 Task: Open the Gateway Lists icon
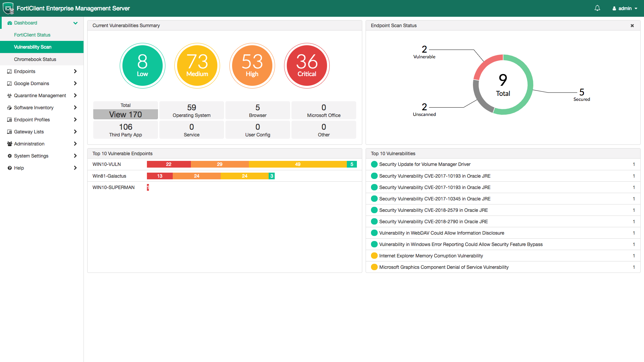click(9, 132)
